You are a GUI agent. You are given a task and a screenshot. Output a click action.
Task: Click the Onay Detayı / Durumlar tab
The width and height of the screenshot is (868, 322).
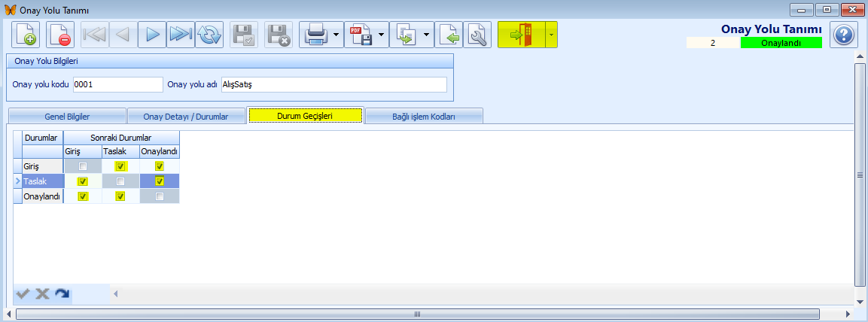coord(185,117)
